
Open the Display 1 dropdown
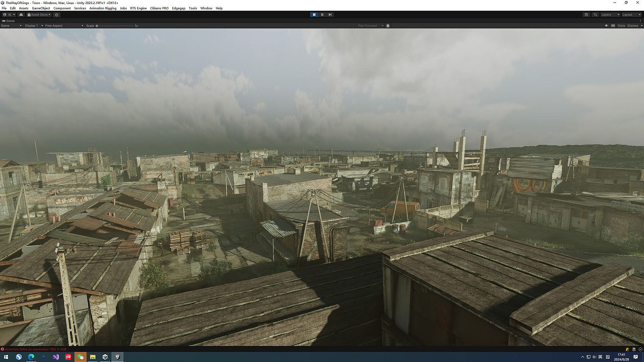[34, 26]
